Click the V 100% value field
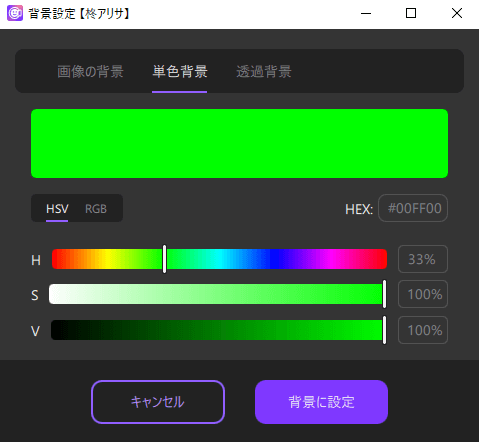 click(423, 330)
